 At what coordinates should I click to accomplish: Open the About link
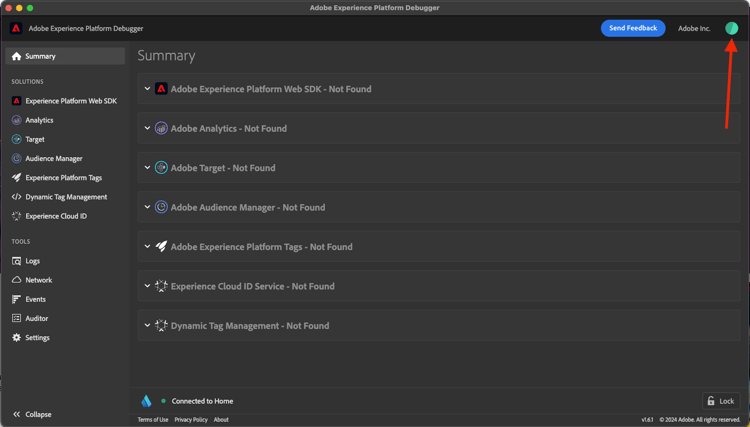click(x=221, y=419)
